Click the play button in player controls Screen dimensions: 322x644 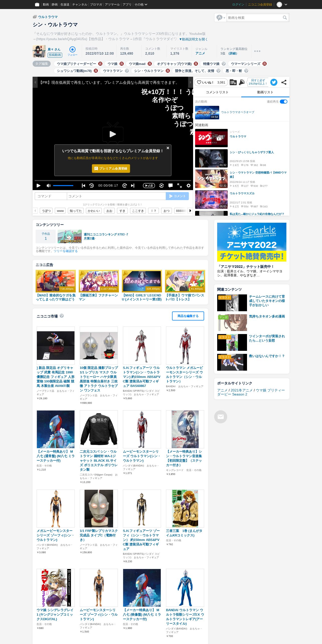coord(38,186)
